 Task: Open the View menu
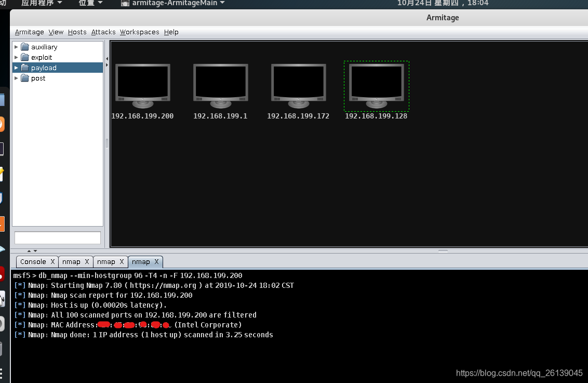pos(56,32)
